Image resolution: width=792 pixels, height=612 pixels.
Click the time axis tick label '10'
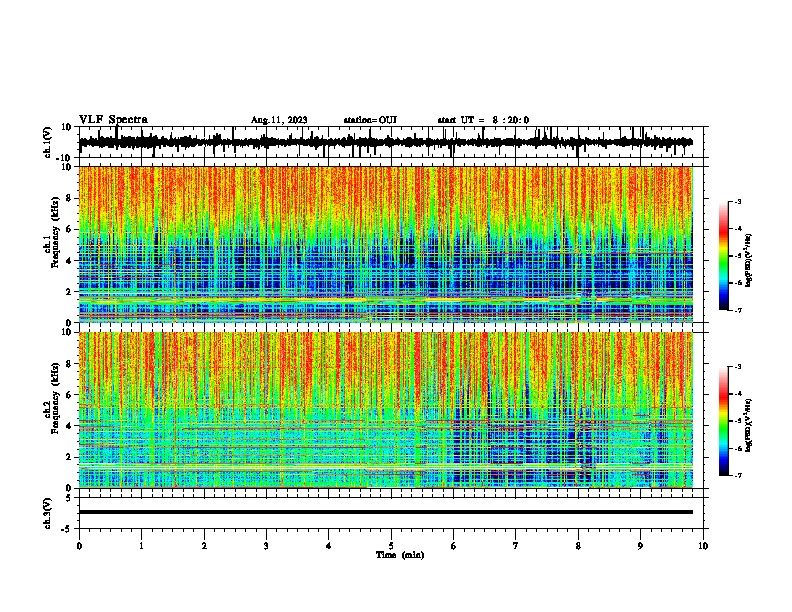(703, 546)
